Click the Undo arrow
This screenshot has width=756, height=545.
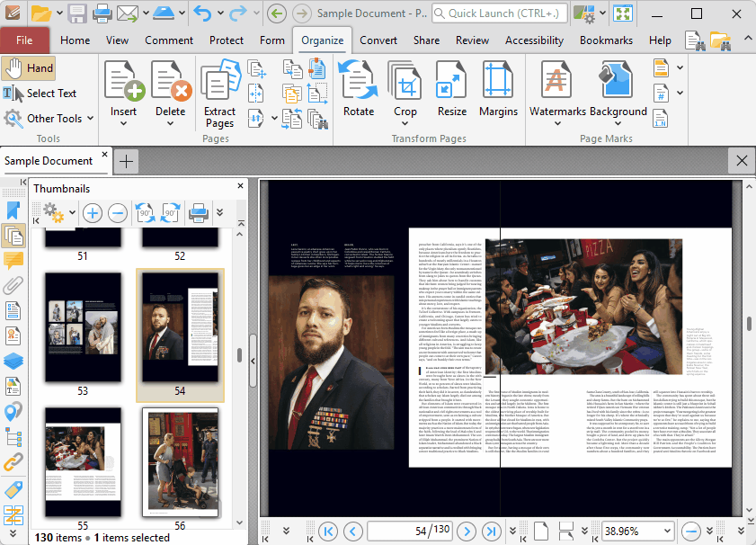(202, 13)
